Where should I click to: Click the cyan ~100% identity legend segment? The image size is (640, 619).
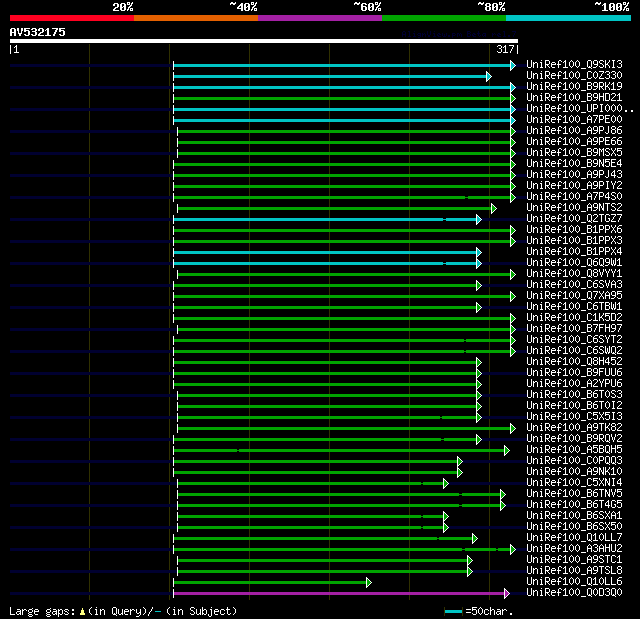pos(569,18)
